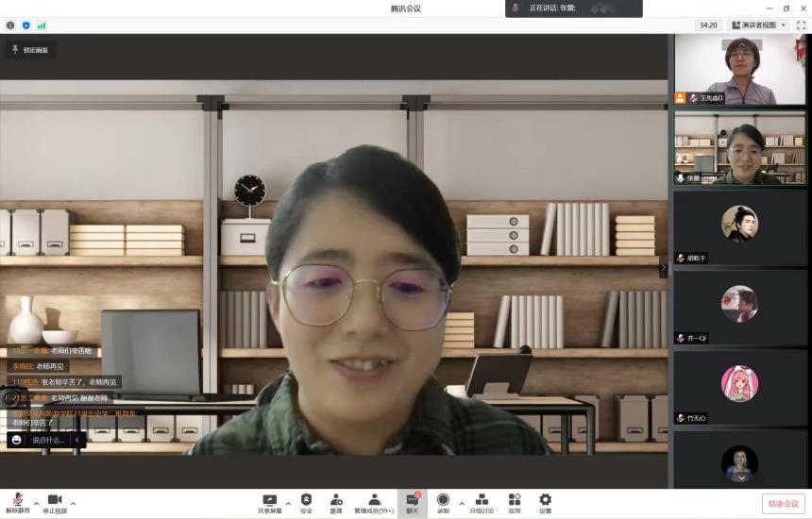
Task: Open the Apps (应用) menu
Action: pyautogui.click(x=515, y=503)
